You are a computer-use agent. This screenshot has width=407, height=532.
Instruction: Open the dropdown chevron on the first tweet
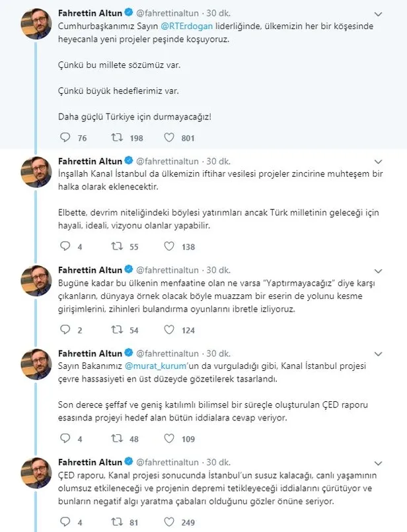tap(378, 13)
